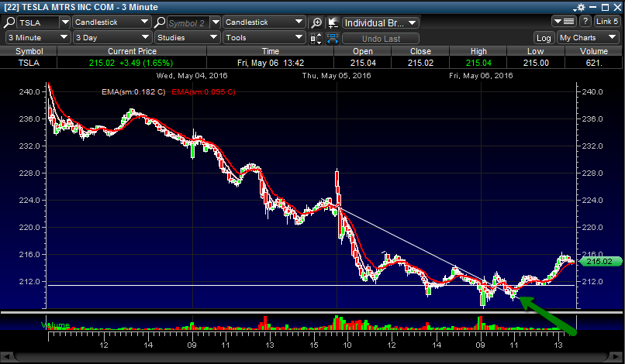Click the blue chart arrangement icon
Screen dimensions: 625x364
pyautogui.click(x=333, y=38)
